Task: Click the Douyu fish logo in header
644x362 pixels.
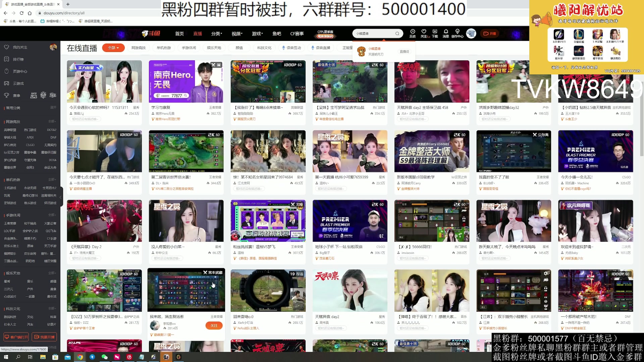Action: 151,33
